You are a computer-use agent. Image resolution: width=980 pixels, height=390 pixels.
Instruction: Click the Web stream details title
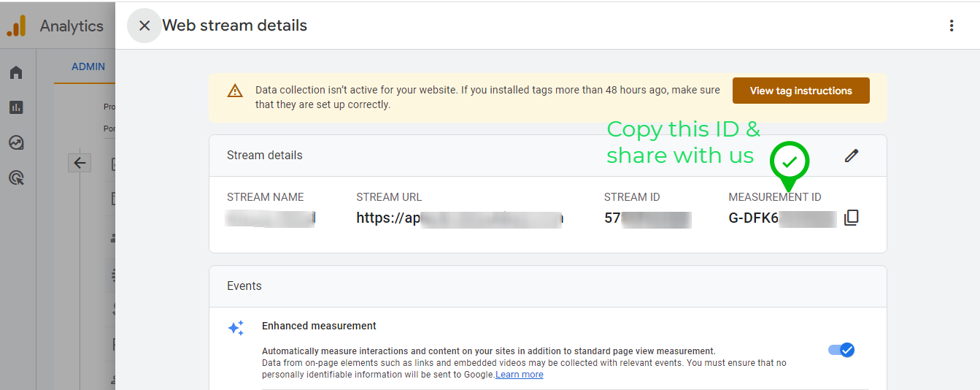click(x=234, y=26)
